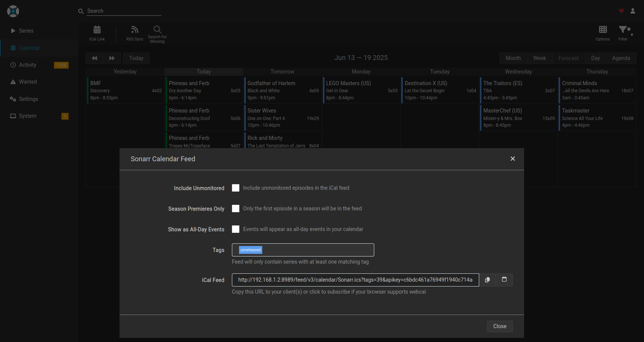
Task: Click the 'Thursday' column header
Action: pyautogui.click(x=597, y=72)
